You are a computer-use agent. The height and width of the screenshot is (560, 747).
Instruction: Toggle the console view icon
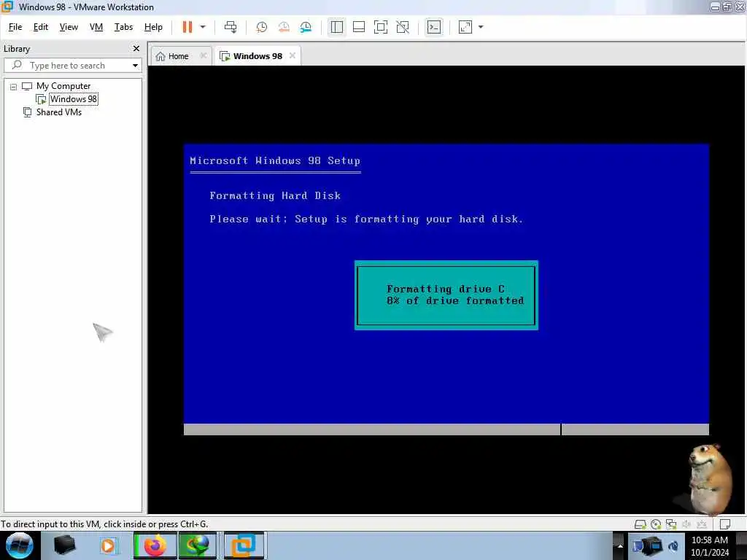434,27
